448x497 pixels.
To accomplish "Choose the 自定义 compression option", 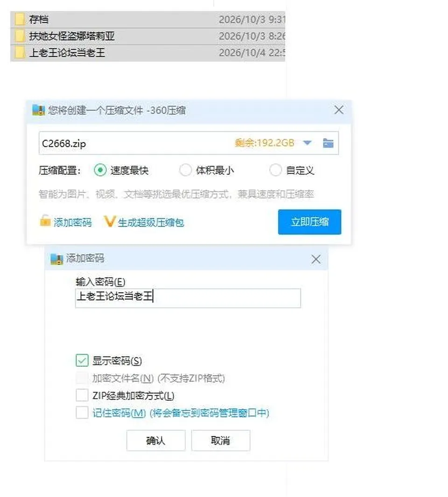I will pos(275,170).
